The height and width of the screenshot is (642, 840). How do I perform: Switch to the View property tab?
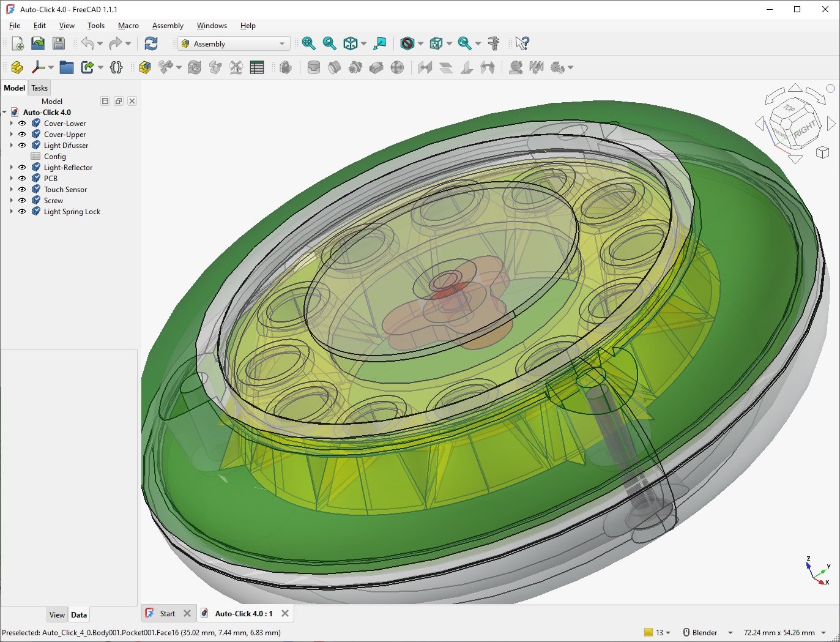[x=57, y=615]
